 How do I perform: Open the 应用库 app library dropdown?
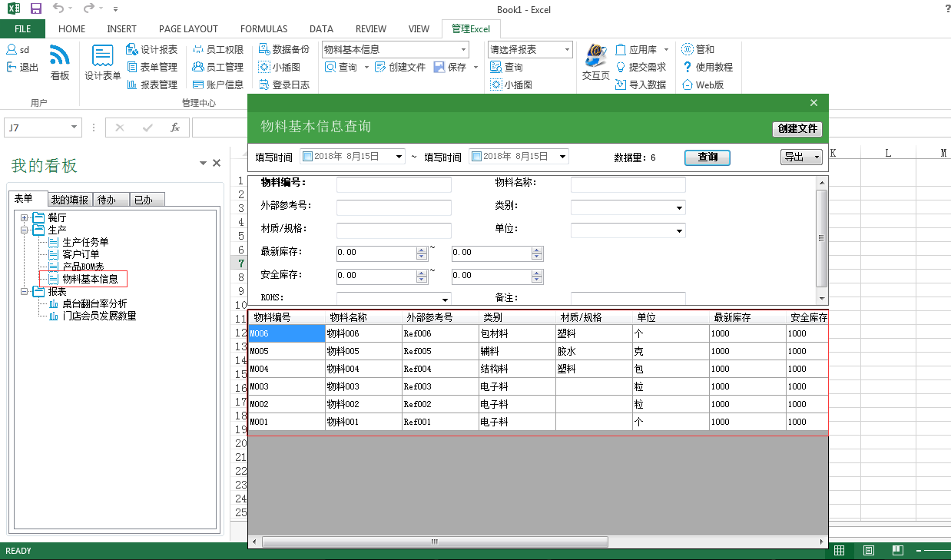click(x=666, y=49)
